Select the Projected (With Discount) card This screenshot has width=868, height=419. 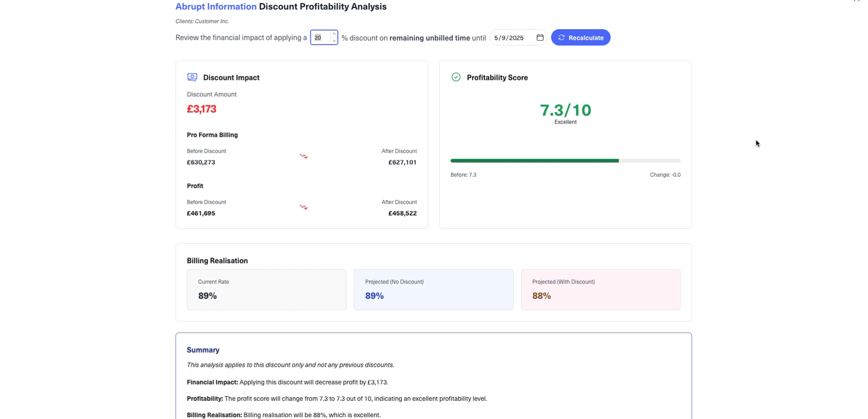pos(600,289)
